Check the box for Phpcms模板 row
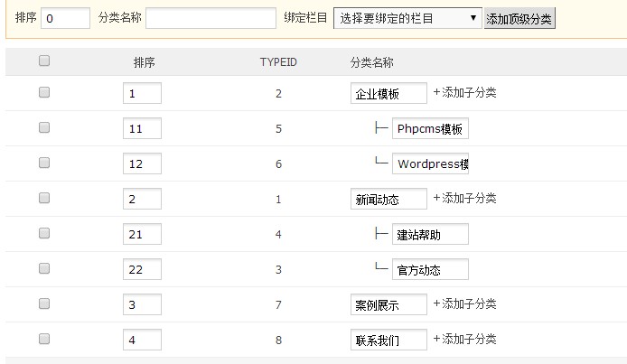 (x=44, y=127)
